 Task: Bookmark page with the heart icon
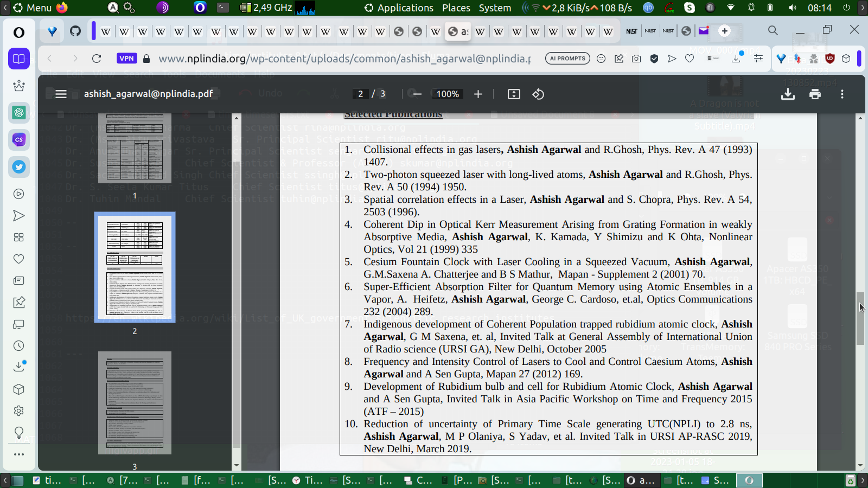[x=690, y=59]
